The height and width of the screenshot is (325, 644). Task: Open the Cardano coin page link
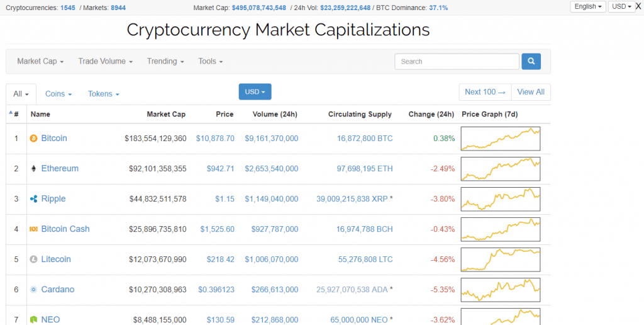point(57,290)
